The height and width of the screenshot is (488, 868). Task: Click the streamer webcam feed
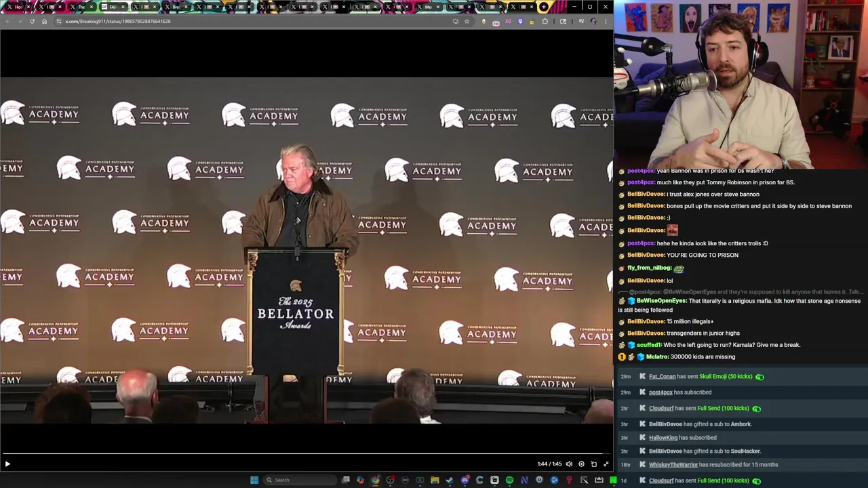(x=741, y=84)
